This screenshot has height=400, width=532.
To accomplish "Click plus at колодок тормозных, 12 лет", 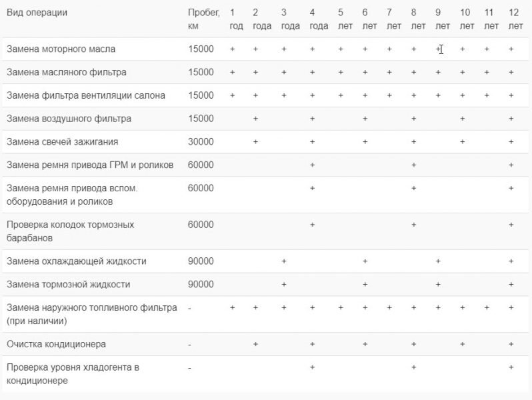I will click(511, 225).
